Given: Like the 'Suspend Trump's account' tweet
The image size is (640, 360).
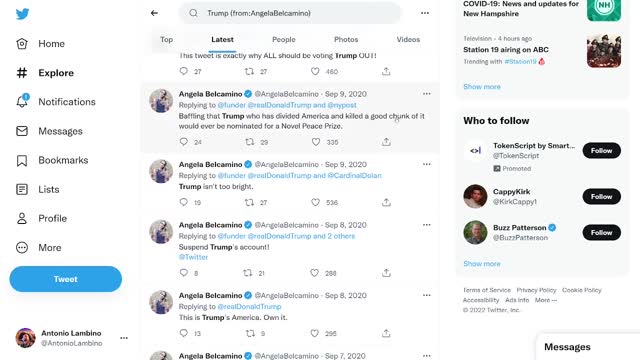Looking at the screenshot, I should pos(314,273).
